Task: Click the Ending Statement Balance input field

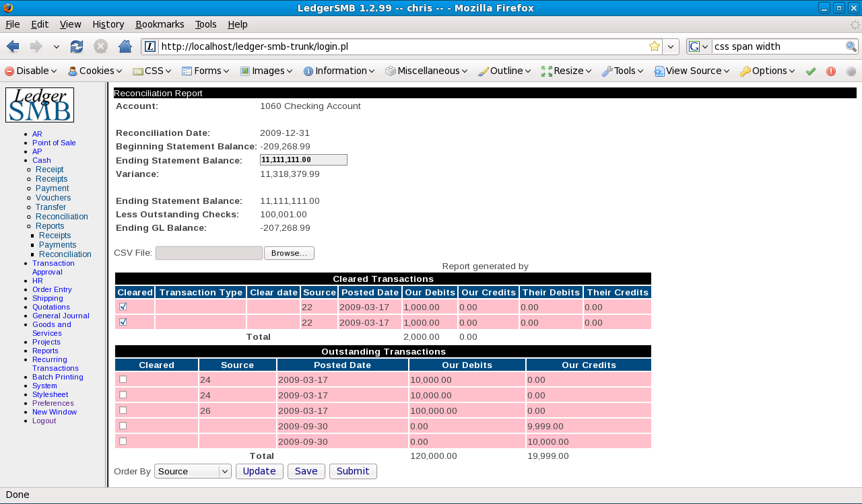Action: (303, 160)
